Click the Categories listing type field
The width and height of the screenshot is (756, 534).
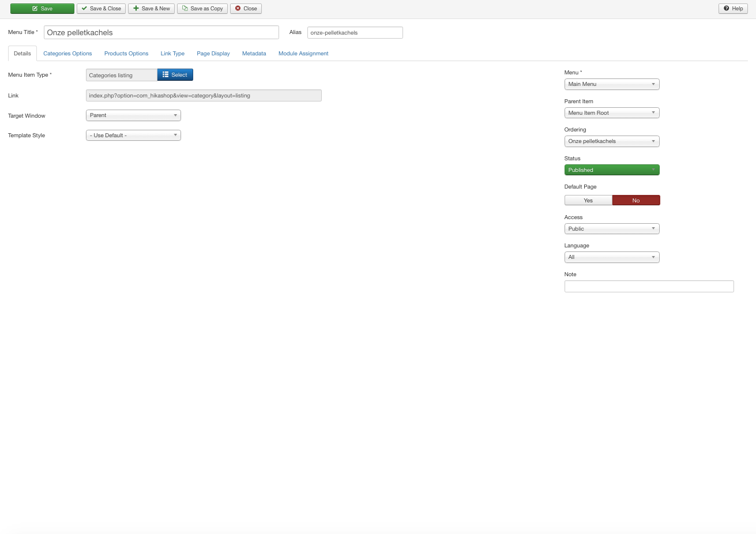122,75
